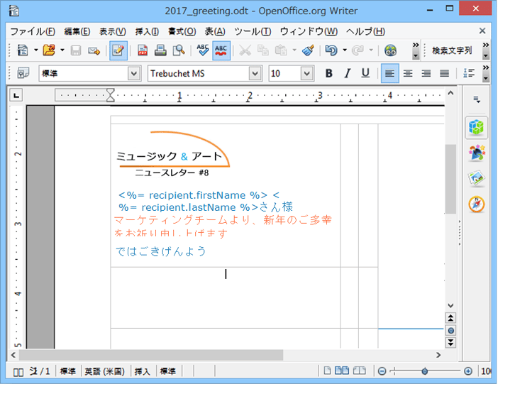Open sidebar Styles panel icon
This screenshot has width=532, height=399.
[477, 153]
